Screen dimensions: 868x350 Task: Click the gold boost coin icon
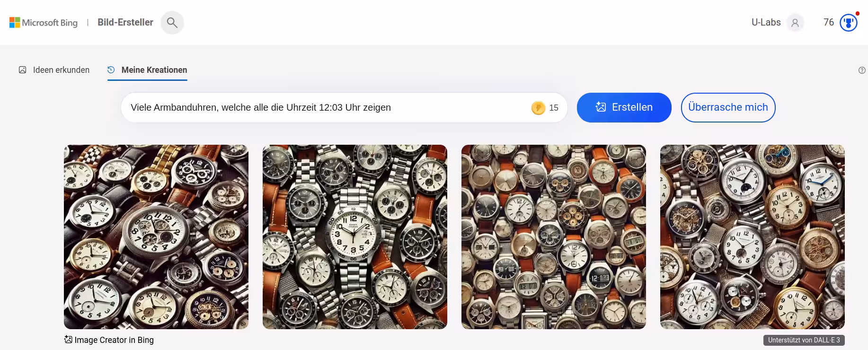pyautogui.click(x=538, y=108)
